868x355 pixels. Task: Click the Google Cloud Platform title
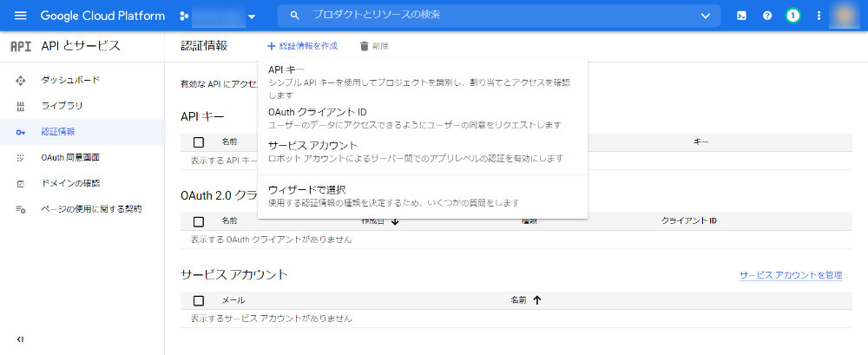[102, 16]
